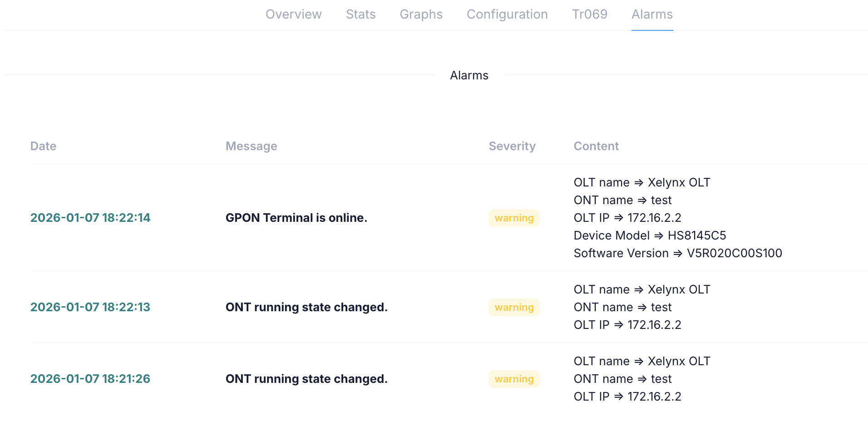
Task: Go to the Graphs tab
Action: [421, 15]
